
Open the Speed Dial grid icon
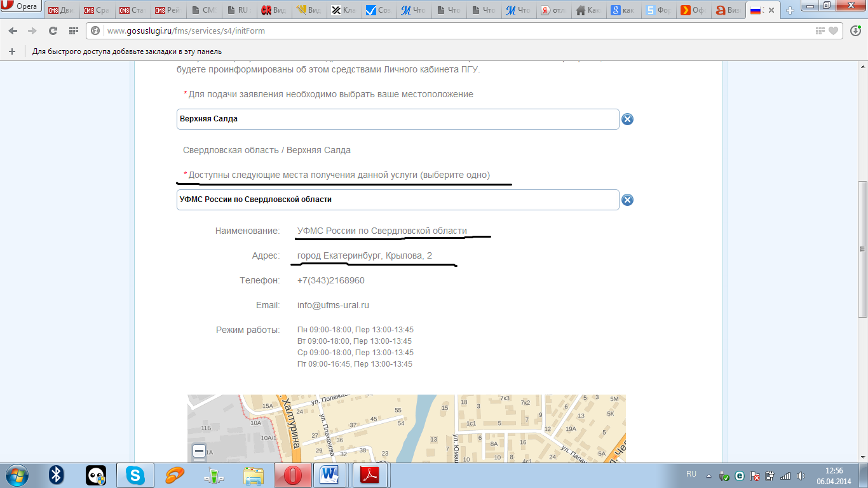pos(73,31)
